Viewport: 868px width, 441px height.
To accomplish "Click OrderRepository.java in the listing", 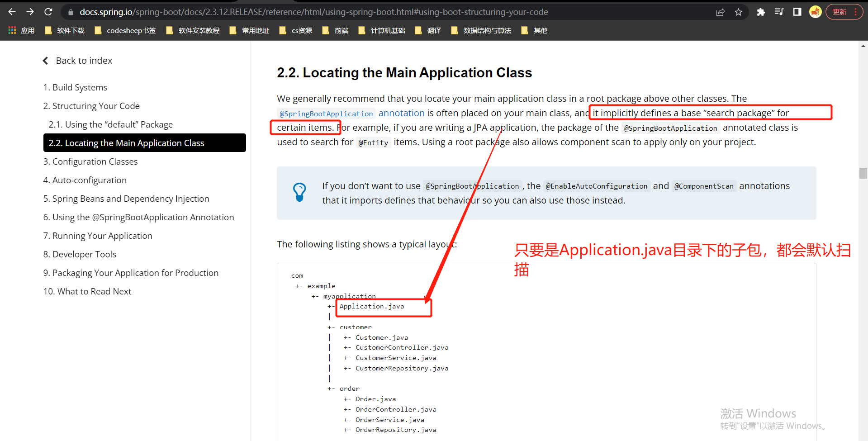I will tap(396, 430).
